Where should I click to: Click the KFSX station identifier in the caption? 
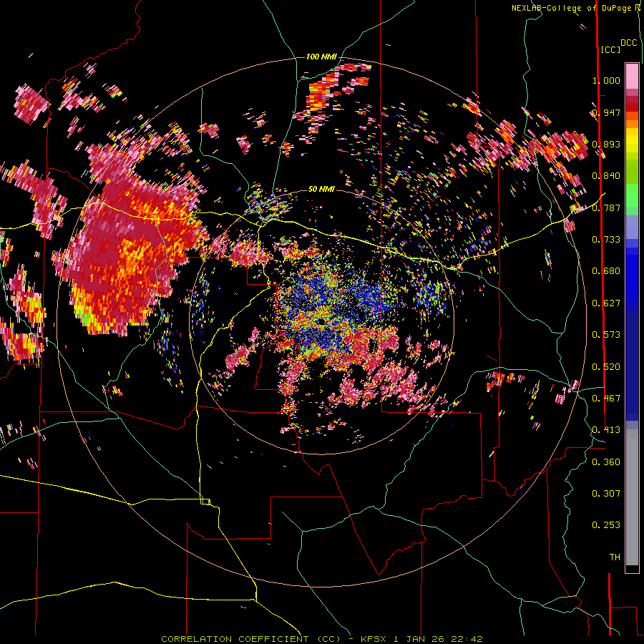(x=373, y=639)
